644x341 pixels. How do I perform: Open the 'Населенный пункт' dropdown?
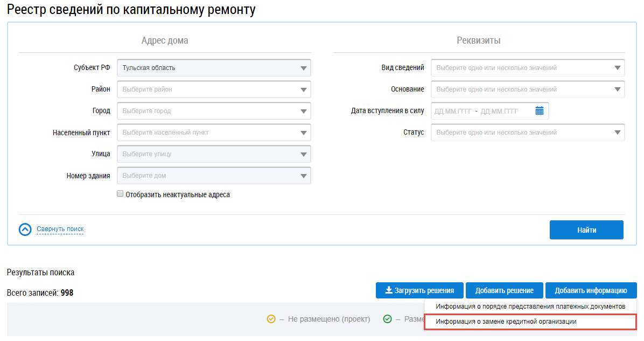tap(214, 133)
